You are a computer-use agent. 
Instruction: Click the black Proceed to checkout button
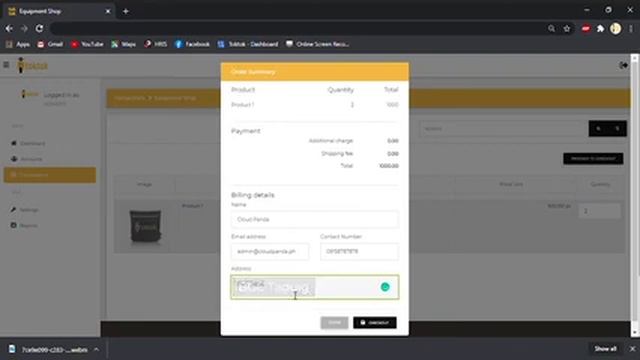pyautogui.click(x=593, y=158)
